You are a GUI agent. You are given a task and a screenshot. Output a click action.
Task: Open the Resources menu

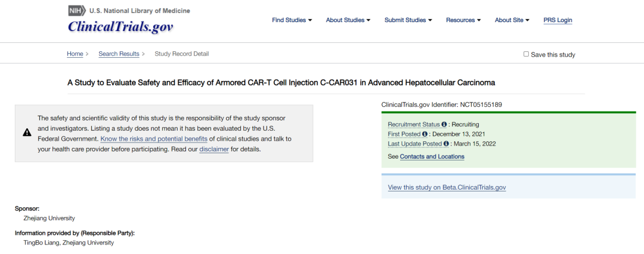[x=463, y=20]
